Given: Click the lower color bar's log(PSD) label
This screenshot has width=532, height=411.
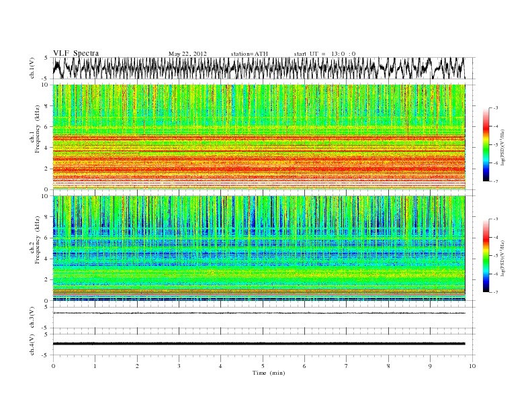Looking at the screenshot, I should click(503, 258).
